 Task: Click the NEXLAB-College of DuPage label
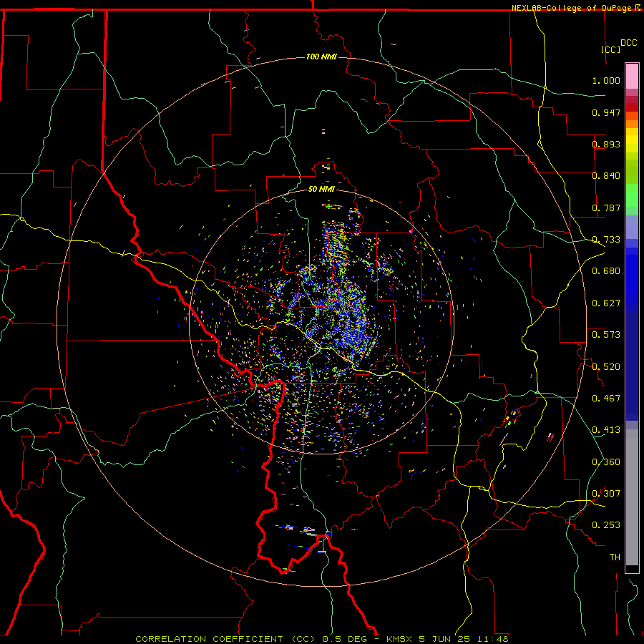[x=575, y=8]
